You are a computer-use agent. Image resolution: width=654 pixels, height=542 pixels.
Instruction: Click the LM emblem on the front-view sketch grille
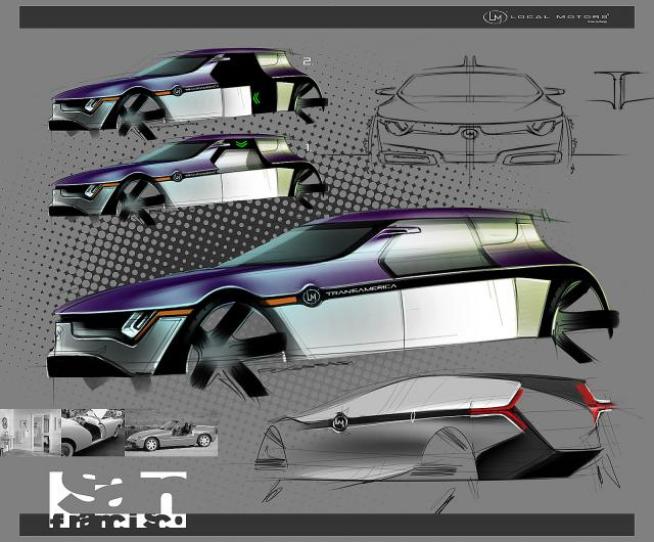[x=471, y=134]
